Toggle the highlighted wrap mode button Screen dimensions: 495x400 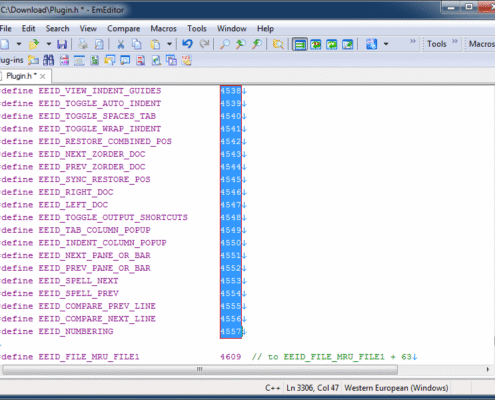click(x=300, y=44)
